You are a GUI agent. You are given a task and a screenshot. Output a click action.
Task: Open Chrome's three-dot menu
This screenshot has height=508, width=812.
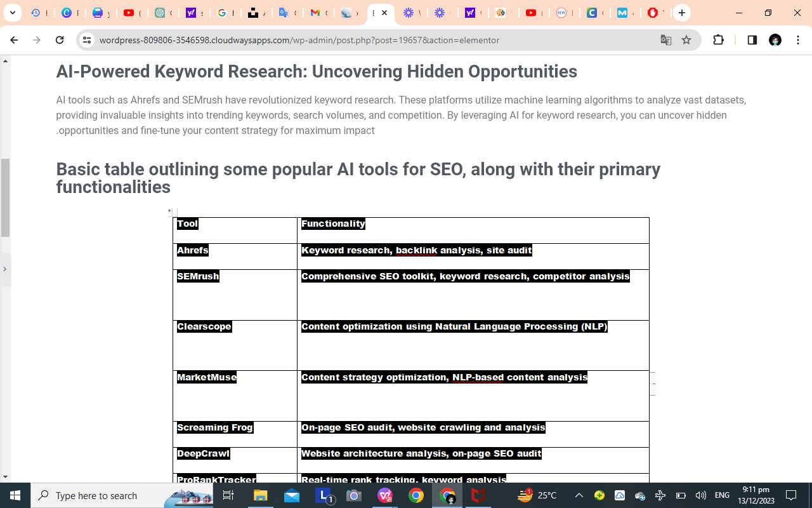[798, 40]
